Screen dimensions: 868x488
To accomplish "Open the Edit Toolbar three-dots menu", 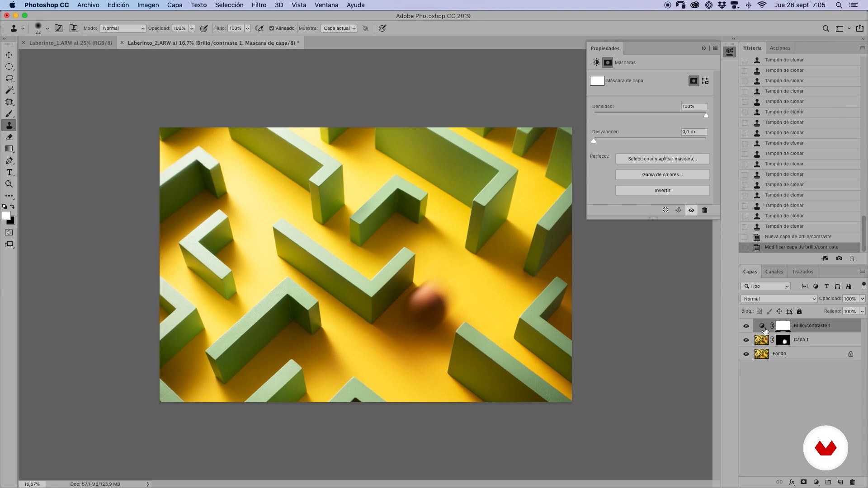I will pos(9,196).
